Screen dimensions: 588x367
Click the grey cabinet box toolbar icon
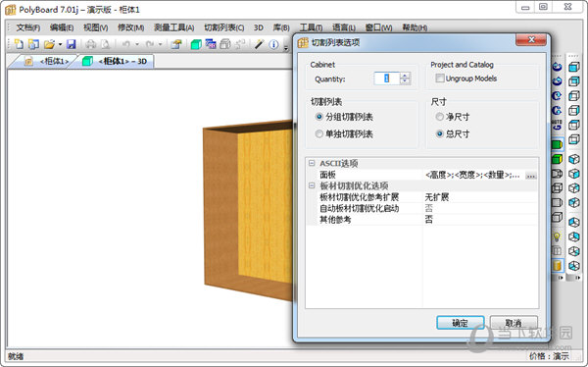coord(225,44)
